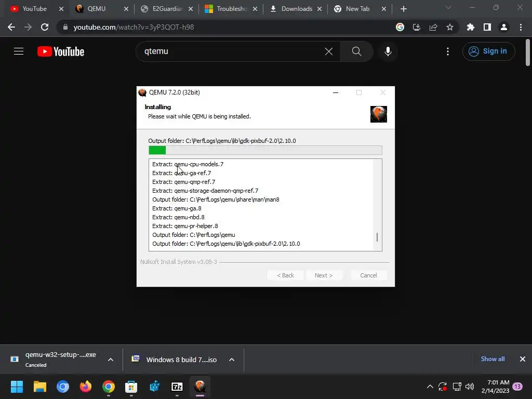Click the address bar URL field

224,27
